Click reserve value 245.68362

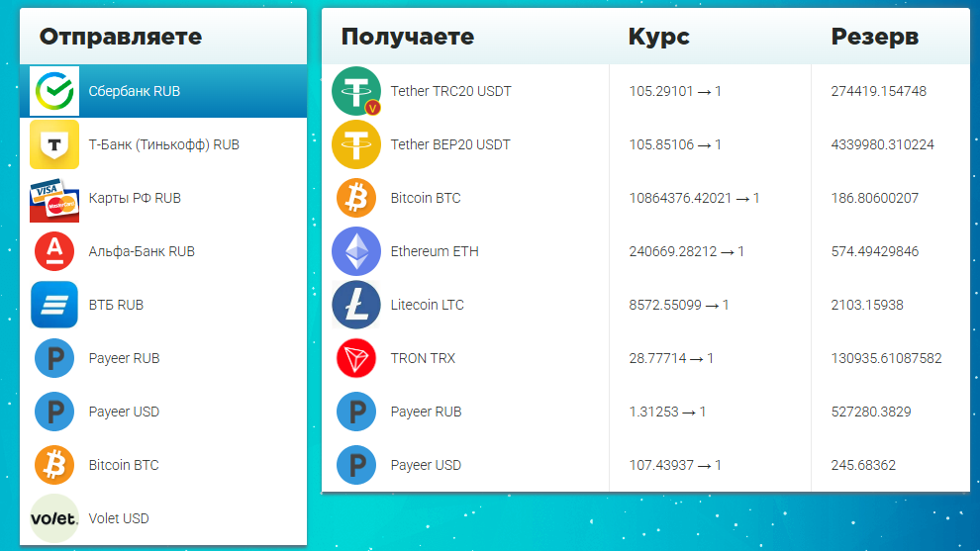pos(863,465)
